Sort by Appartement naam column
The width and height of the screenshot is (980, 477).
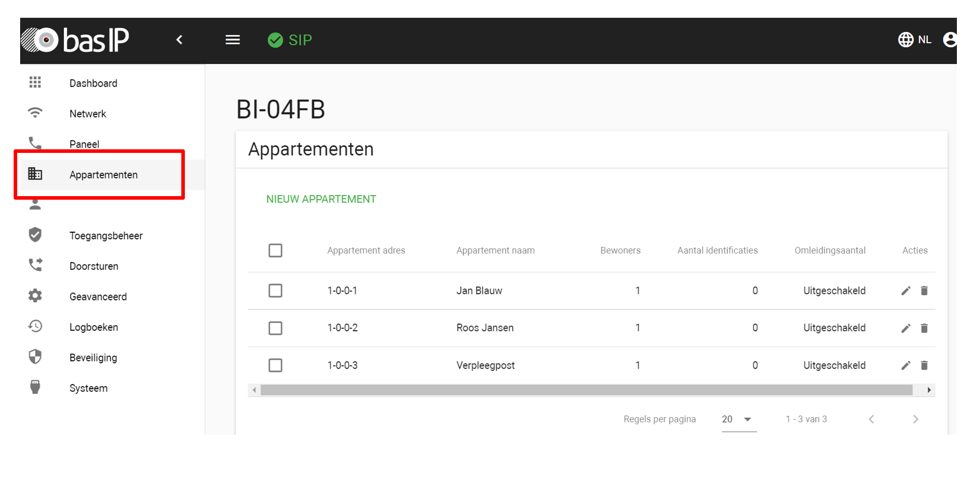pos(495,251)
